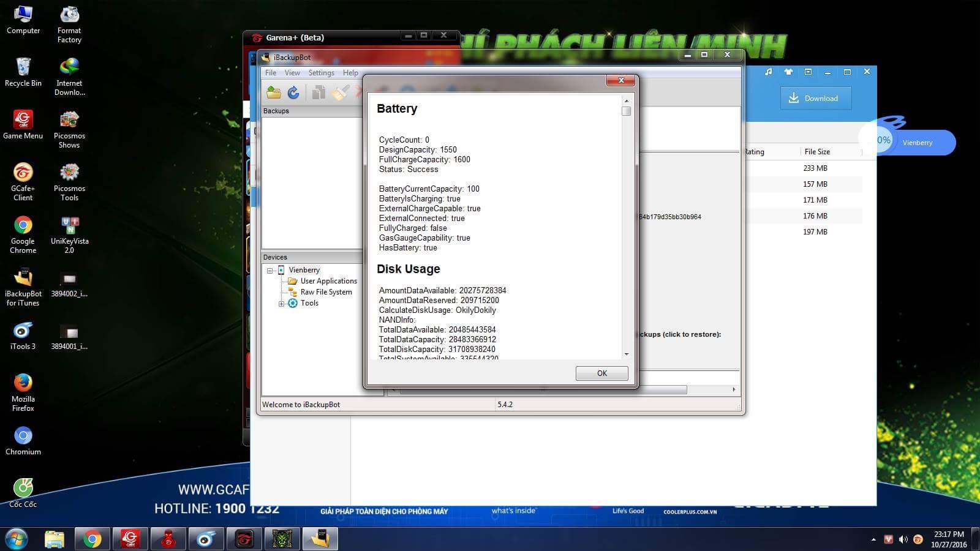This screenshot has height=551, width=980.
Task: Click the Download button in iTools
Action: [x=815, y=98]
